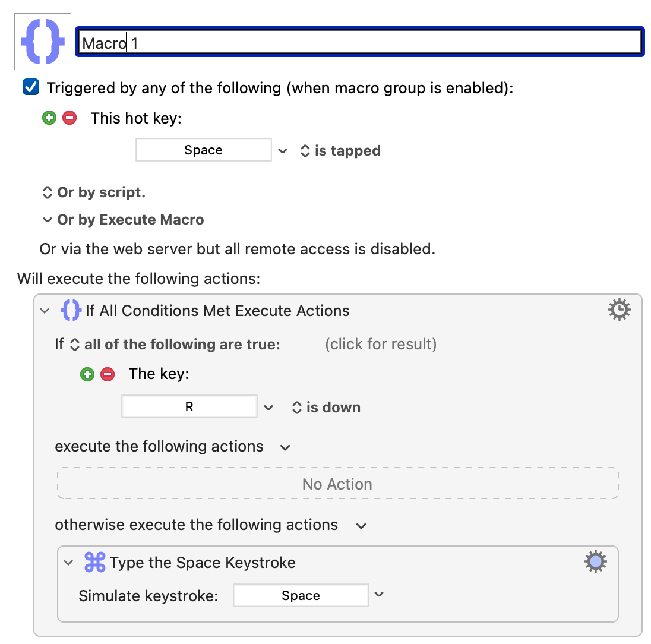Click the Macro 1 name field
651x644 pixels.
359,42
